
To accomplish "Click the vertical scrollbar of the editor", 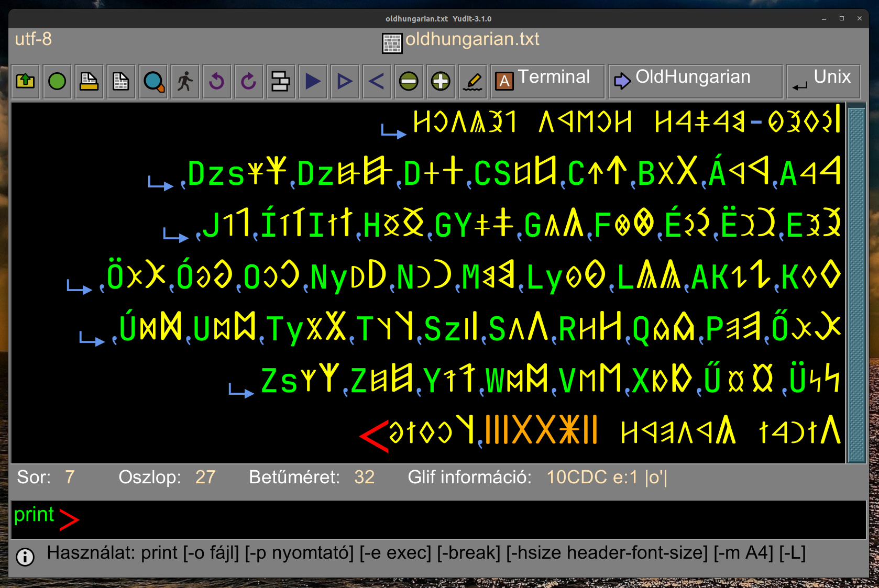I will point(856,283).
